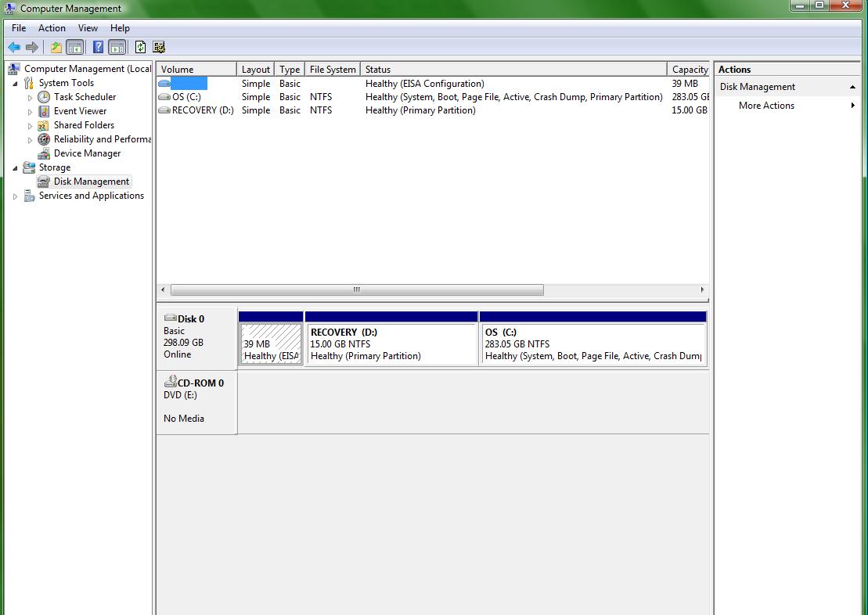Toggle Show/Hide Console Tree toolbar icon
Screen dimensions: 868x615
click(x=74, y=47)
